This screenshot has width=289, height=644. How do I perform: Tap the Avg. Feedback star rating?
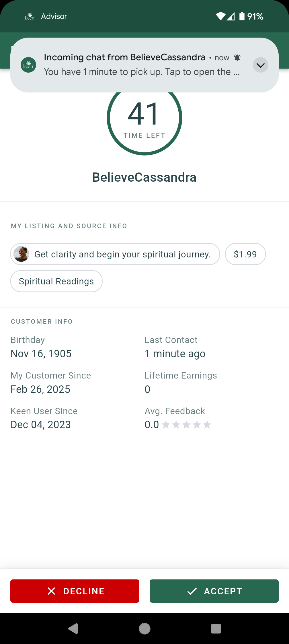[x=187, y=424]
